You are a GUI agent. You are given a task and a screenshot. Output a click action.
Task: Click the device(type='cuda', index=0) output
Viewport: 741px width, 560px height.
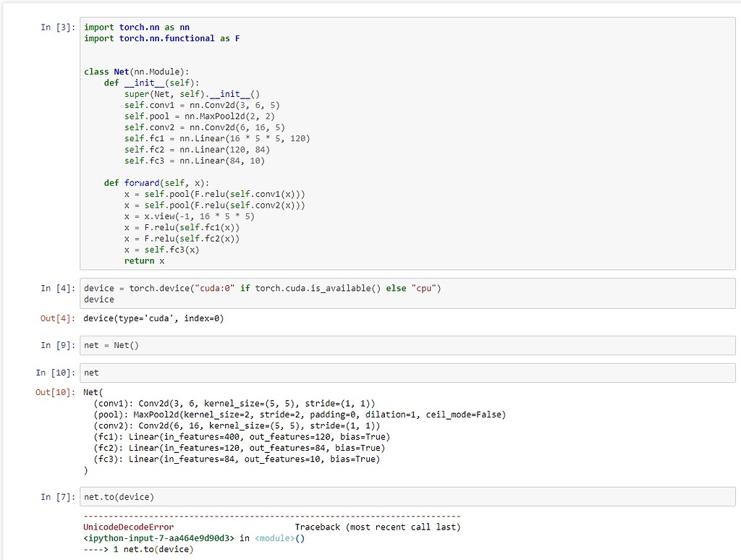click(153, 318)
